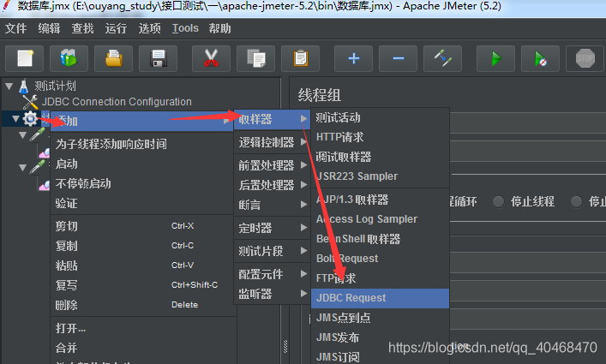Collapse the 测试计划 tree node
This screenshot has height=364, width=606.
(9, 87)
